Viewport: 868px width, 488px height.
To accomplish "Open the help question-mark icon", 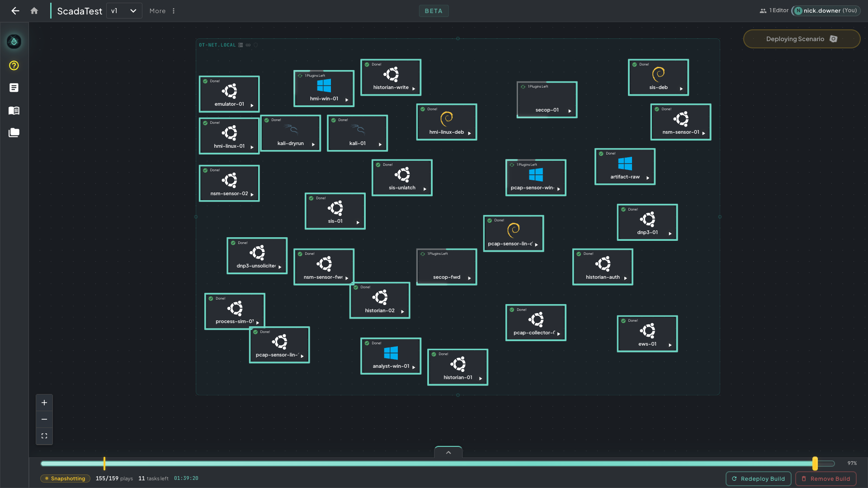I will [14, 66].
